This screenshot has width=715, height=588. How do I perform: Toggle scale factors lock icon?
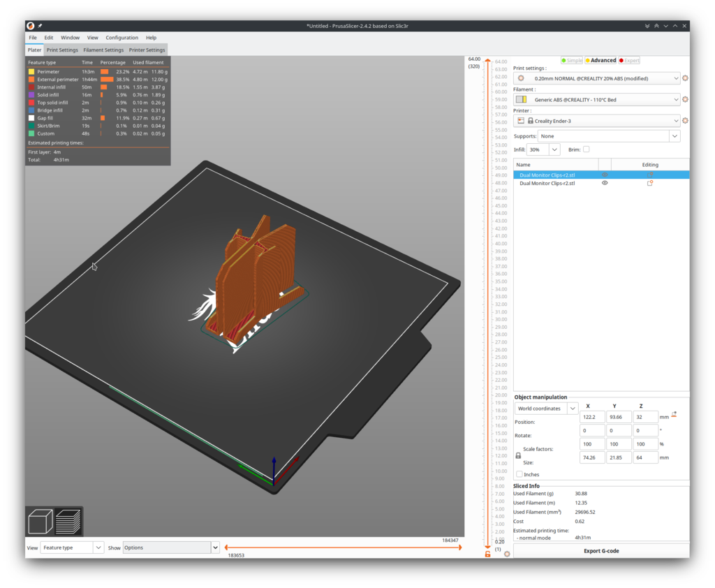tap(518, 455)
